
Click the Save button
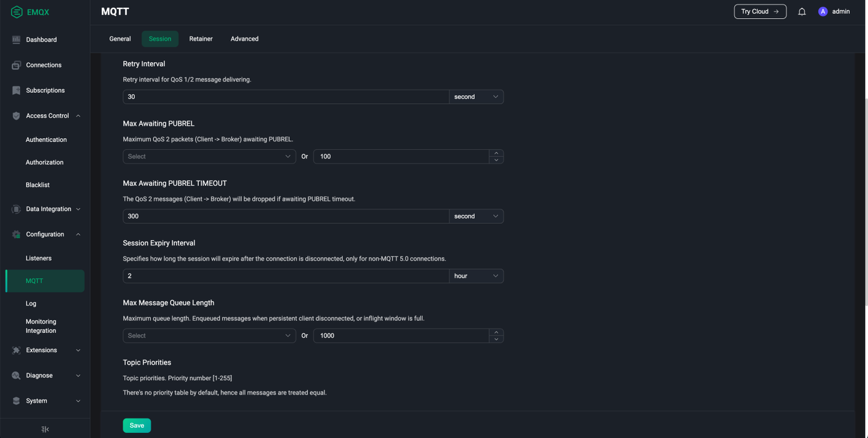(137, 425)
